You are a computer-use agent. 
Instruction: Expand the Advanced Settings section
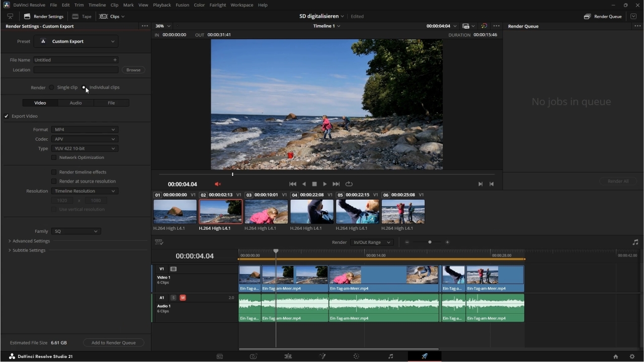[x=10, y=241]
